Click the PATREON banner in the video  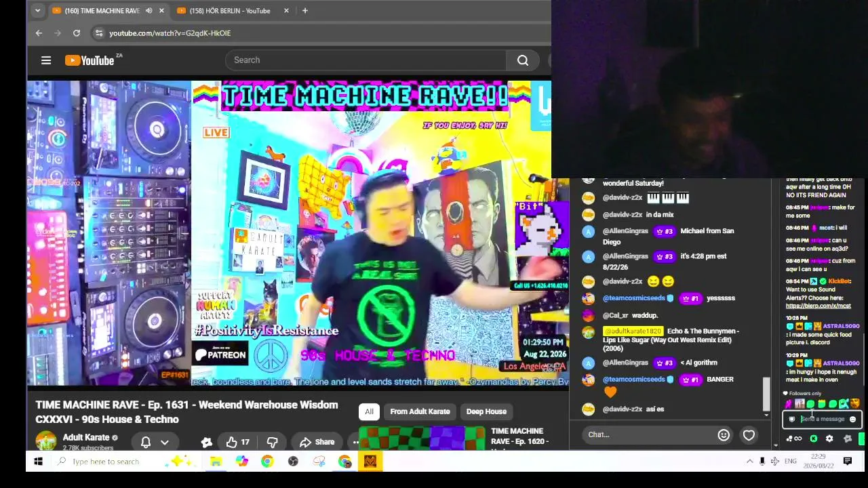pos(220,353)
